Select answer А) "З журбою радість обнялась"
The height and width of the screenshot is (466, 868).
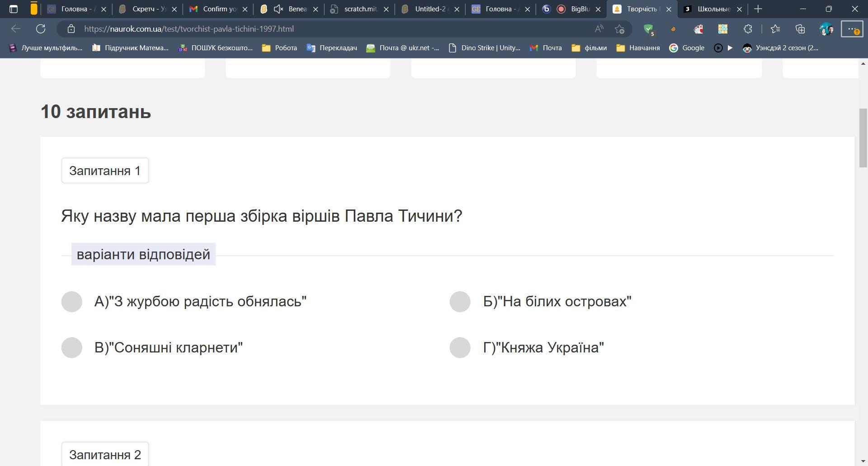pos(71,302)
